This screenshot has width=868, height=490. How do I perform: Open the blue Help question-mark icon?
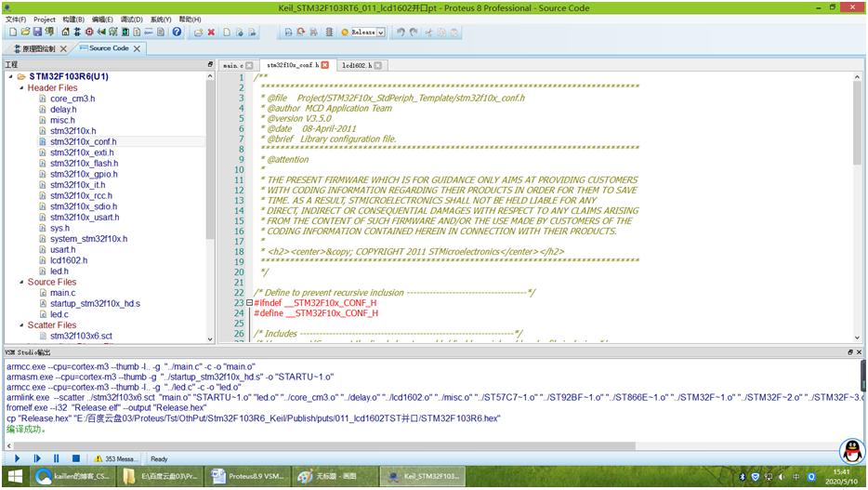pos(177,33)
